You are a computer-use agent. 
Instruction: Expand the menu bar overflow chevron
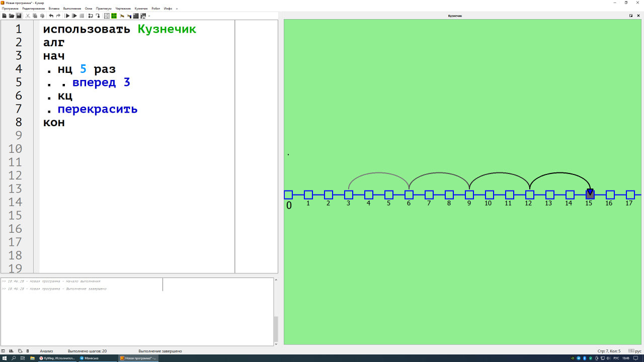tap(177, 9)
